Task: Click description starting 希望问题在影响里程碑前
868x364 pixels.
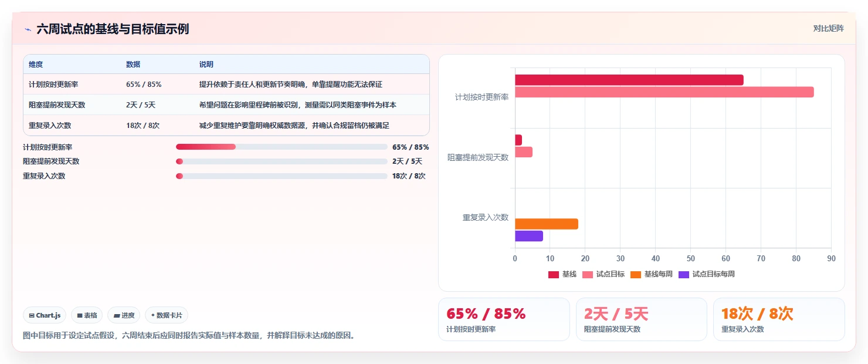Action: pos(298,105)
